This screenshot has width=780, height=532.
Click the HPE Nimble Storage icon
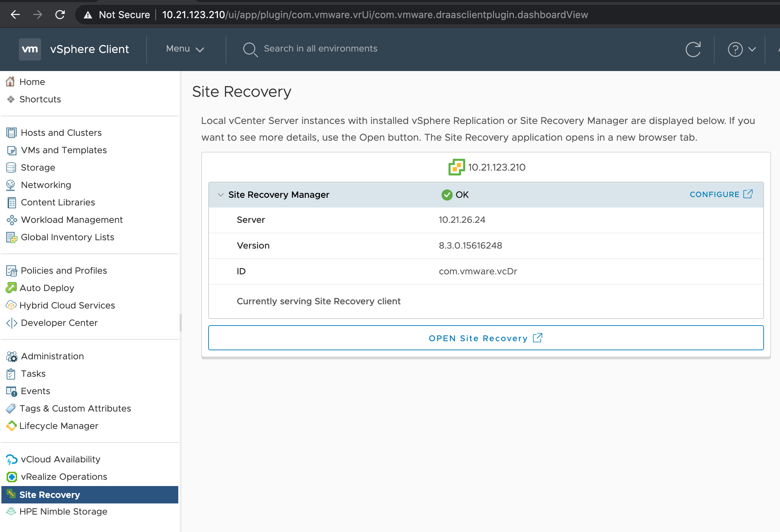[x=11, y=511]
